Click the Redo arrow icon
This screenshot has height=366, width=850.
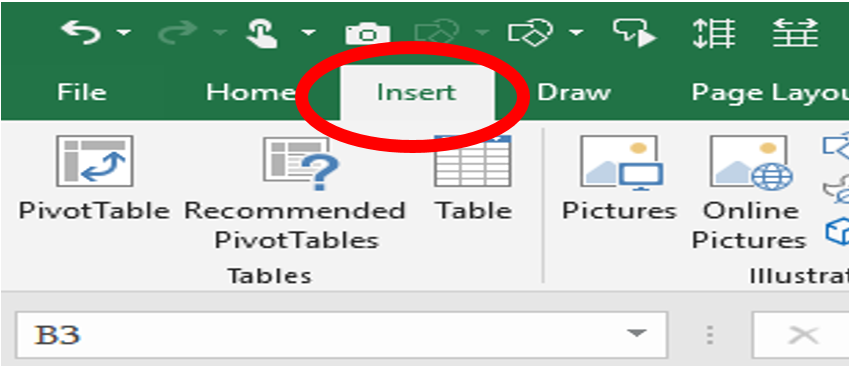(x=176, y=34)
